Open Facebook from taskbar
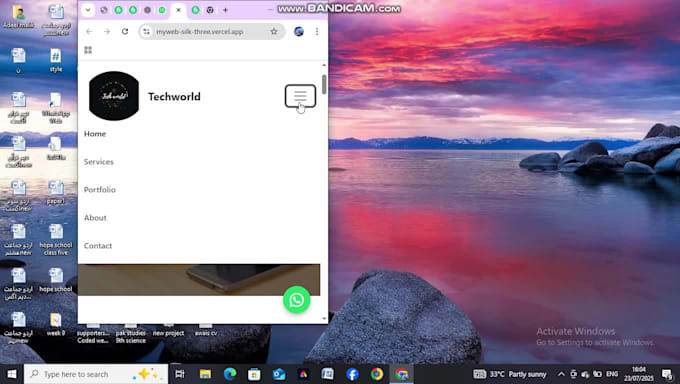 pos(352,374)
